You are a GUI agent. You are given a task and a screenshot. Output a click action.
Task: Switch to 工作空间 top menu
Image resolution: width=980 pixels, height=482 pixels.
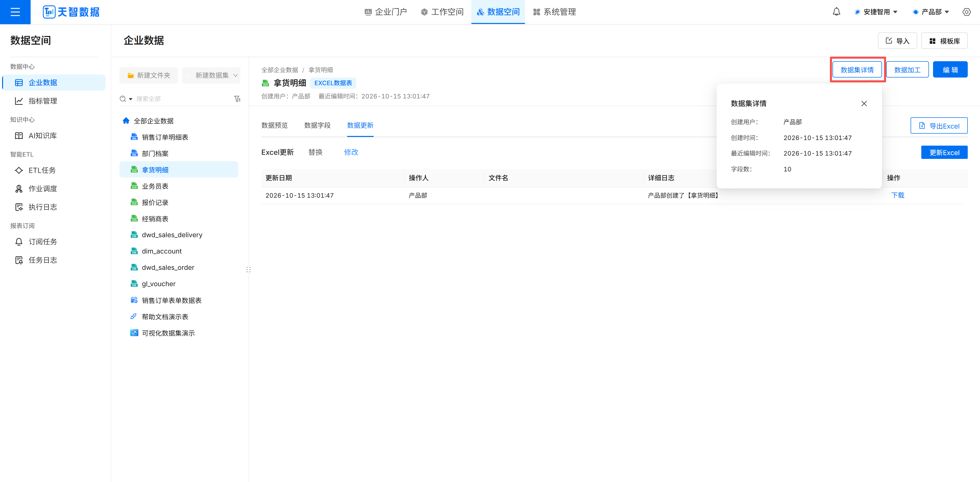(x=442, y=12)
